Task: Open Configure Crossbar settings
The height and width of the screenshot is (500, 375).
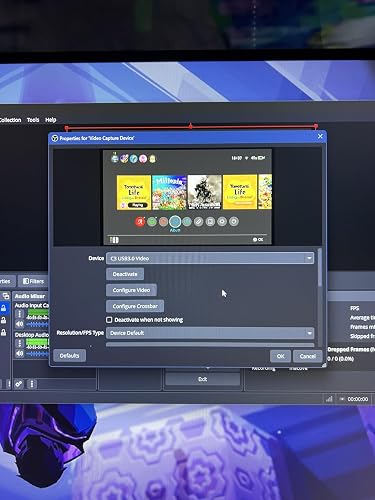Action: (x=135, y=306)
